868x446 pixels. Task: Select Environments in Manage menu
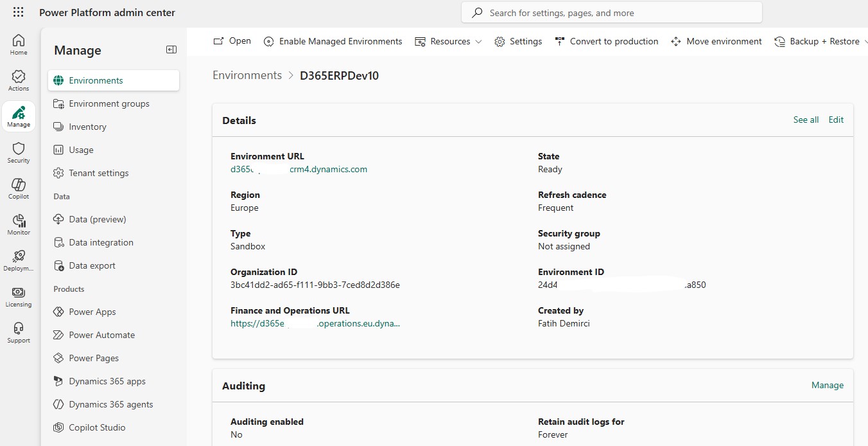(114, 80)
